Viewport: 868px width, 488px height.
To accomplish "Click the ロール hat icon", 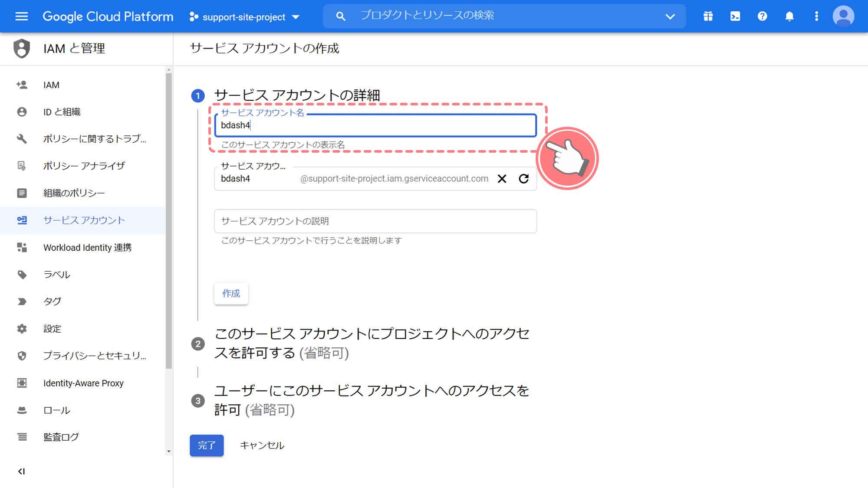I will (22, 410).
